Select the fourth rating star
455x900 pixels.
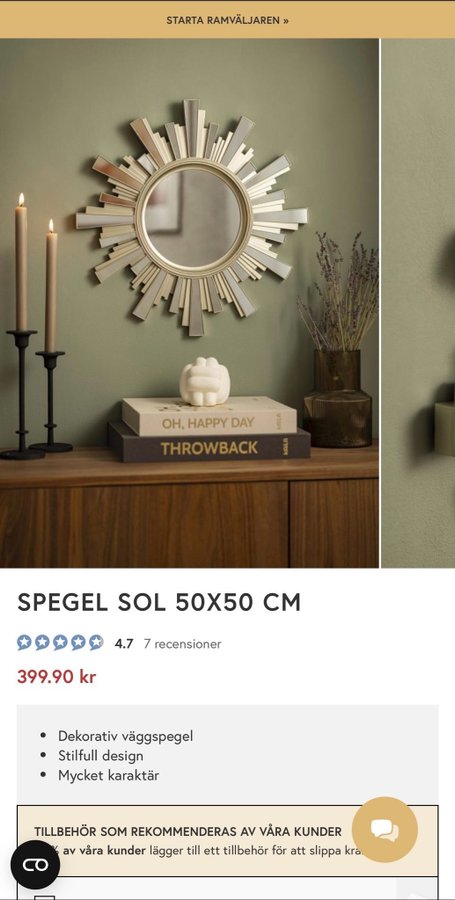(x=78, y=642)
